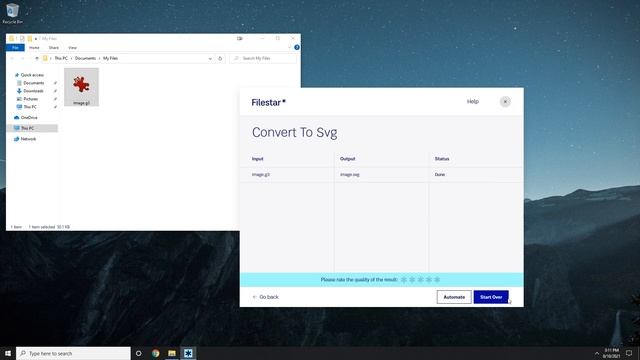Click This PC in the address breadcrumb
Screen dimensions: 640x360
pyautogui.click(x=61, y=58)
